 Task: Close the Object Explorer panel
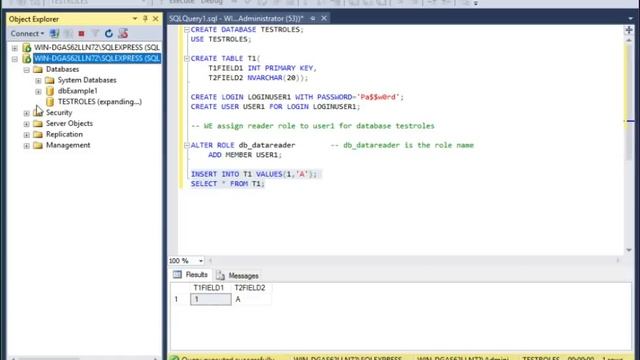[156, 19]
